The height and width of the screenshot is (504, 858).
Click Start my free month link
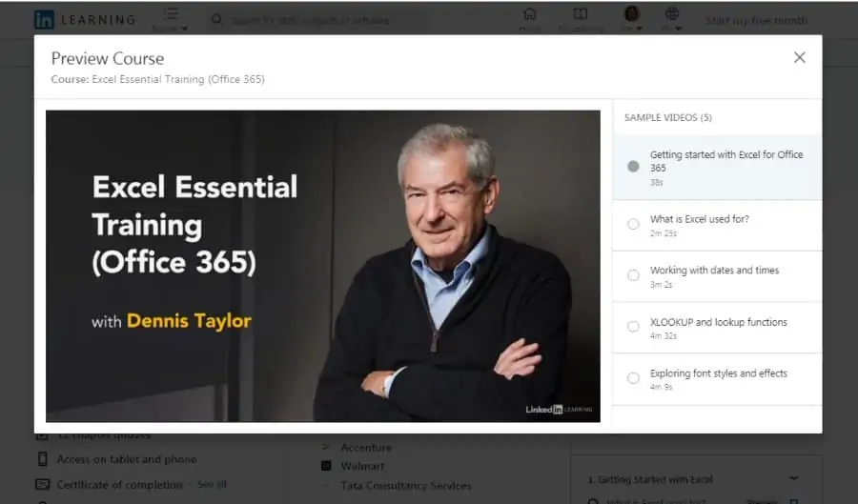tap(756, 20)
